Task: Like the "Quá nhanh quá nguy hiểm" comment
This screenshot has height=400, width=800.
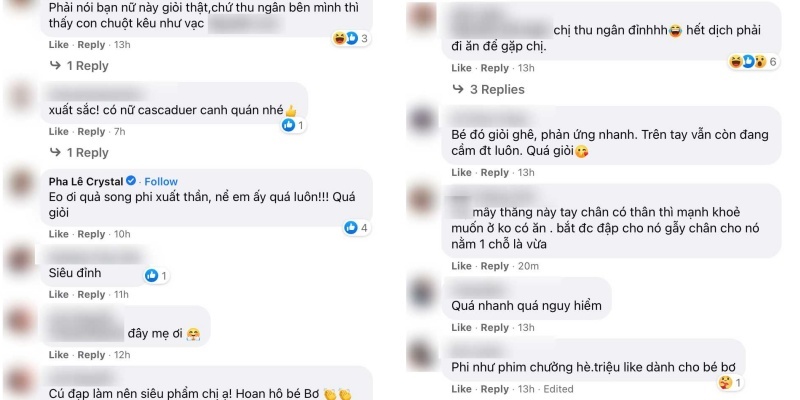Action: (x=461, y=327)
